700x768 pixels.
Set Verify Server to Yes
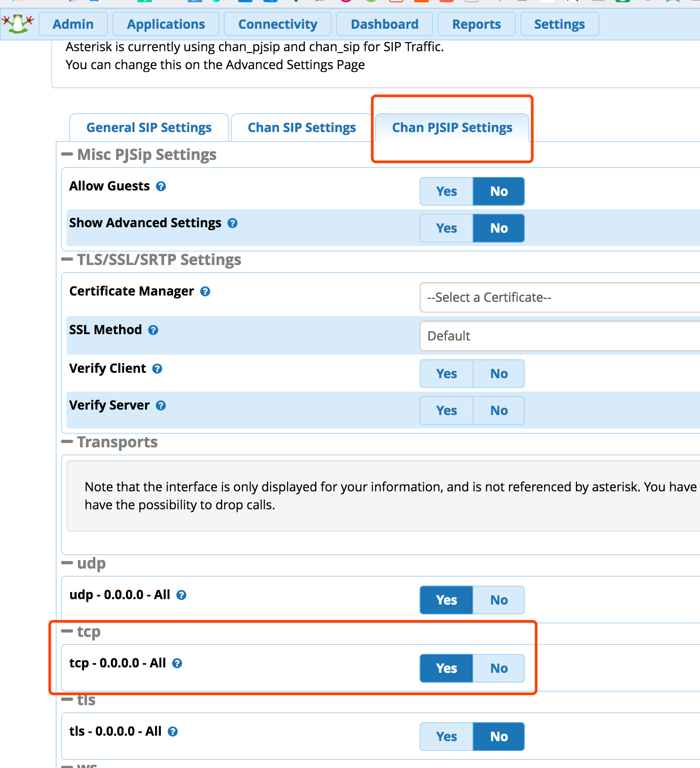pyautogui.click(x=446, y=410)
